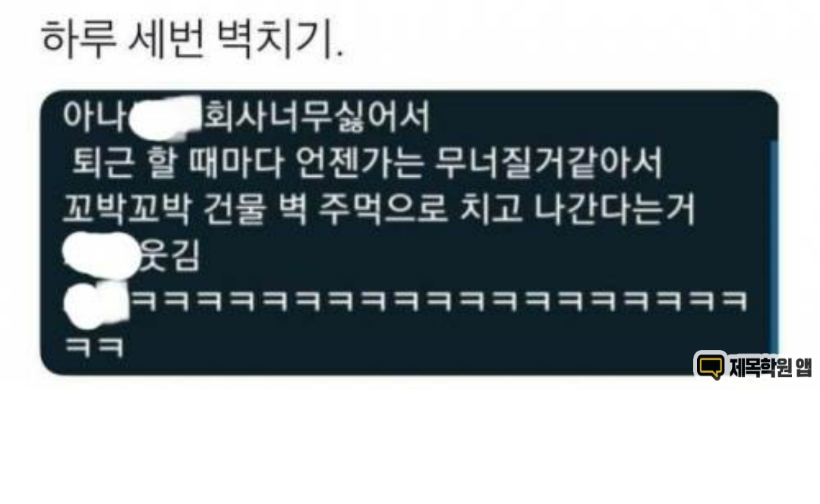820x504 pixels.
Task: Click the line starting with 꼬박꼬박 건물 벽
Action: click(x=379, y=209)
